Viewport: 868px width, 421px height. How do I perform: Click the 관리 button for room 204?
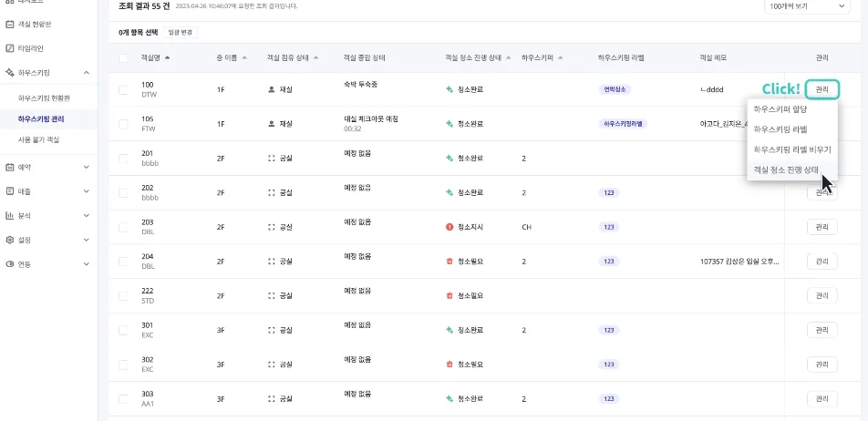pos(821,262)
